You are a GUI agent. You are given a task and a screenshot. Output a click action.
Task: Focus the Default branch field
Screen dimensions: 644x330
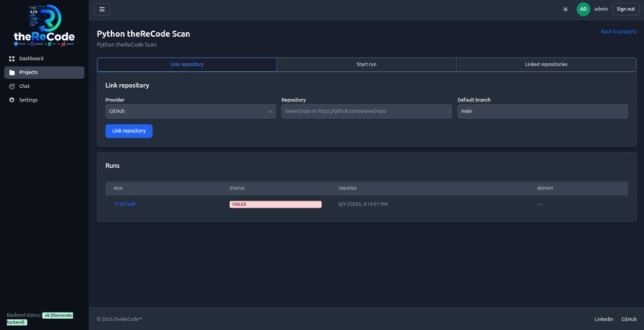click(543, 111)
